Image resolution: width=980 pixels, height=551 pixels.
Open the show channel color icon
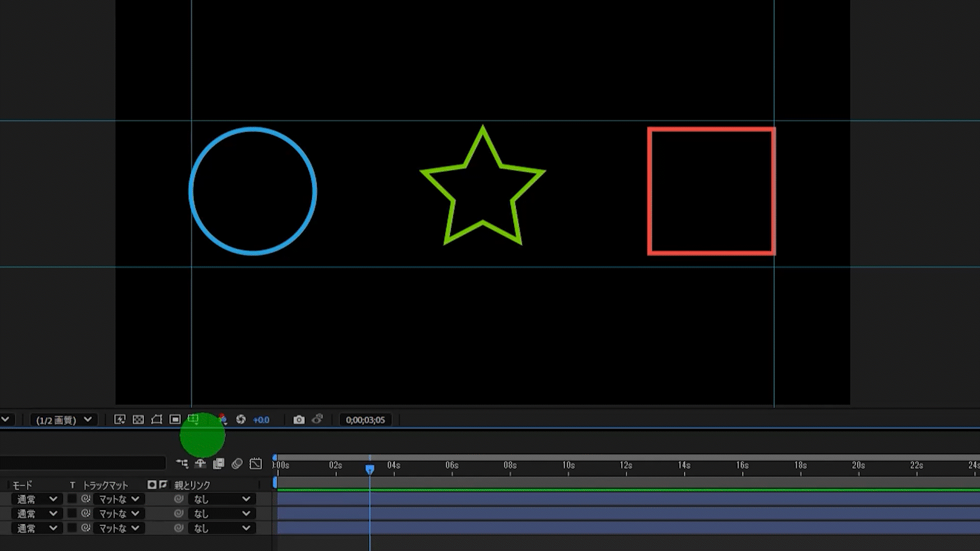[x=223, y=419]
